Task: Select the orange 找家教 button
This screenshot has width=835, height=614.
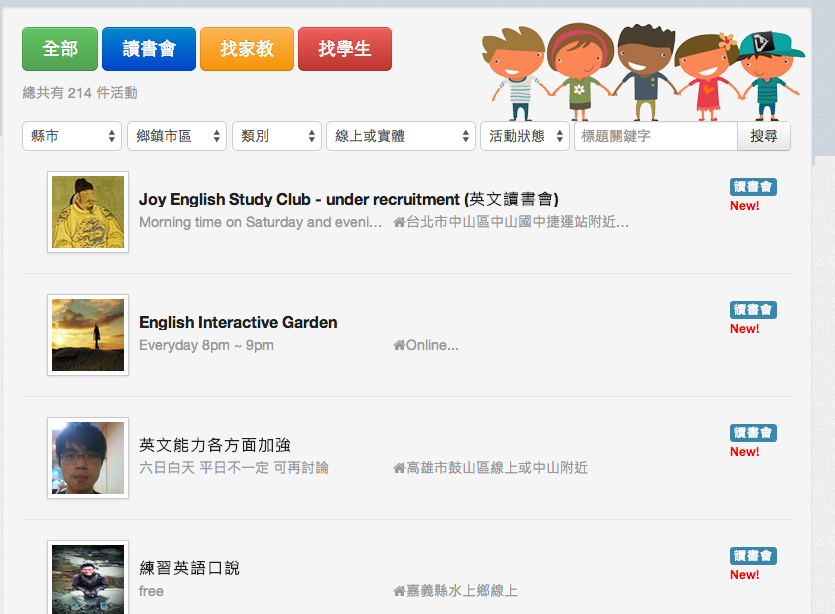Action: [247, 49]
